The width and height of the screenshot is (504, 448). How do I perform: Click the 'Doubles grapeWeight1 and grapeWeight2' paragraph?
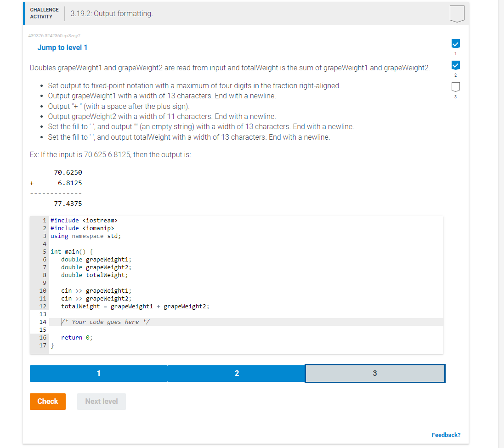pyautogui.click(x=230, y=68)
